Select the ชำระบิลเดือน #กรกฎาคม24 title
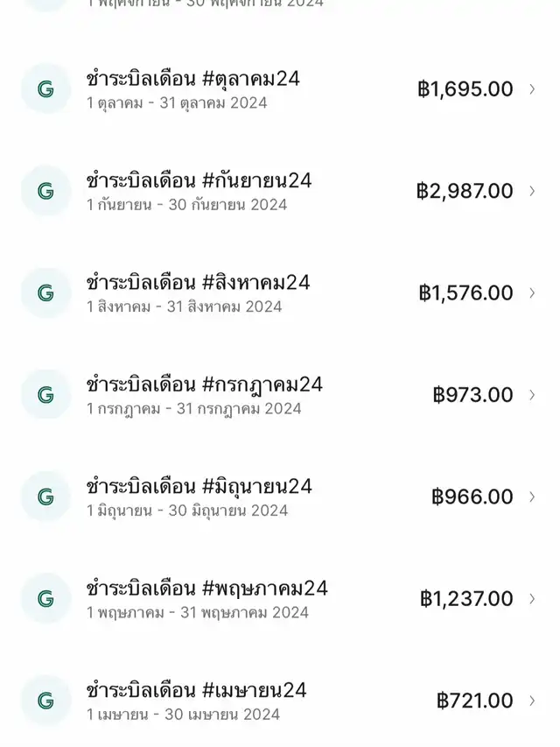The height and width of the screenshot is (747, 560). pos(205,384)
